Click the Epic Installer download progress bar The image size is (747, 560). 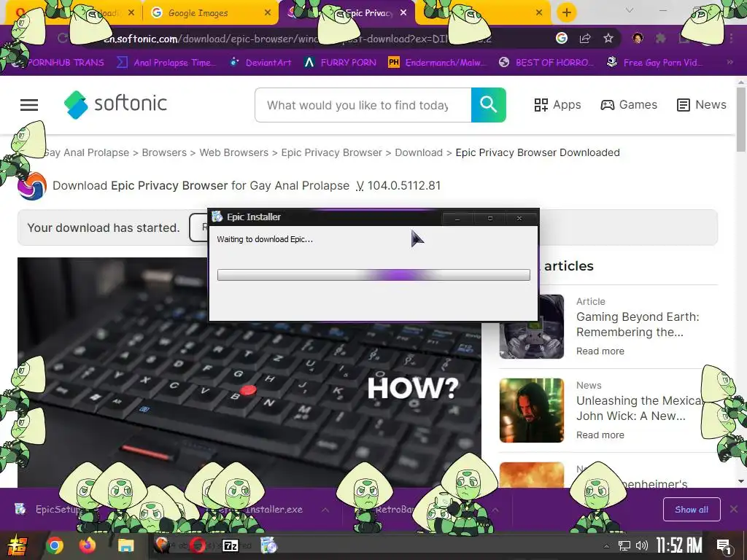[373, 275]
